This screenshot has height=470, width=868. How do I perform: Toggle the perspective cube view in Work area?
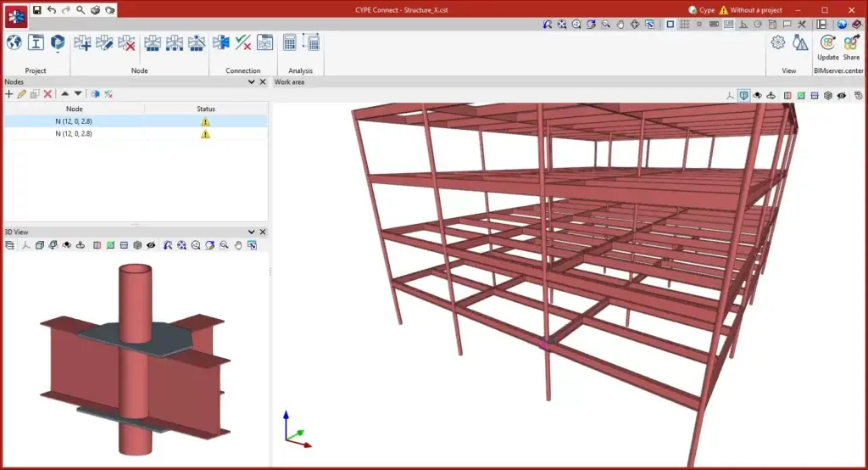743,96
